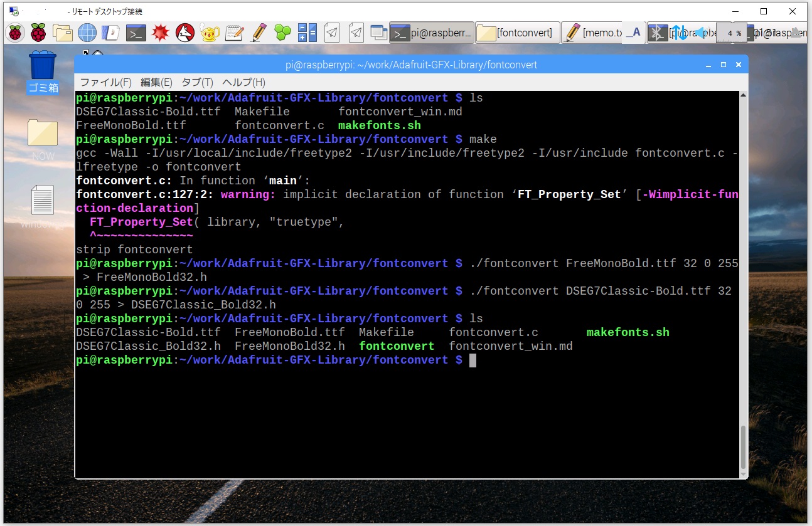Open the ファイル(F) menu

105,82
